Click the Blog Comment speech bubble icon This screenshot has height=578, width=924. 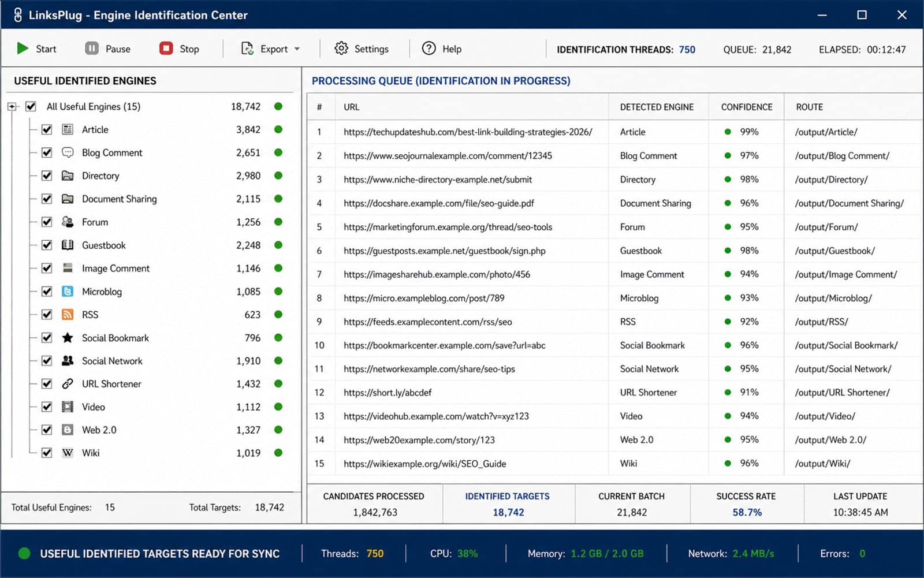click(x=68, y=152)
